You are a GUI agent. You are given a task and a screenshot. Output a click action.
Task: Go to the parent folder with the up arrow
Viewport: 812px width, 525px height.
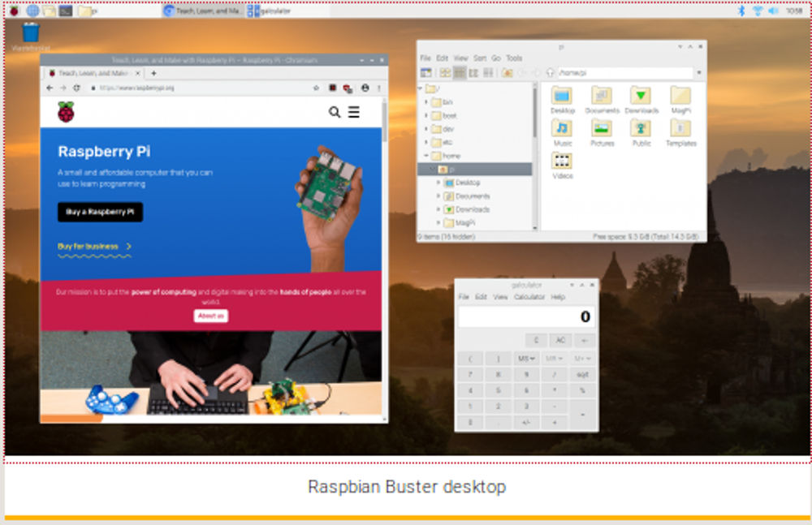click(550, 73)
